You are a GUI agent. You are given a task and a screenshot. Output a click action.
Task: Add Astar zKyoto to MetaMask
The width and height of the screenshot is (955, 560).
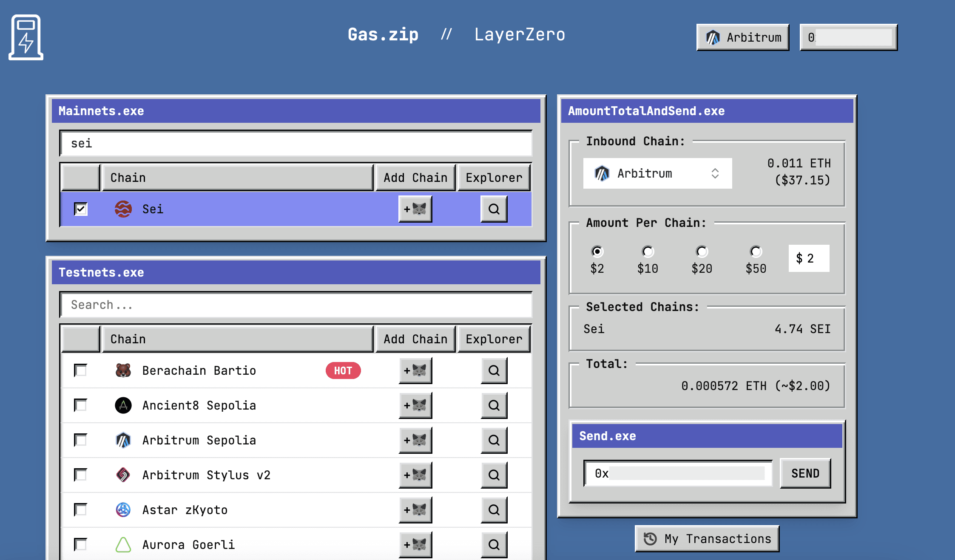(415, 510)
